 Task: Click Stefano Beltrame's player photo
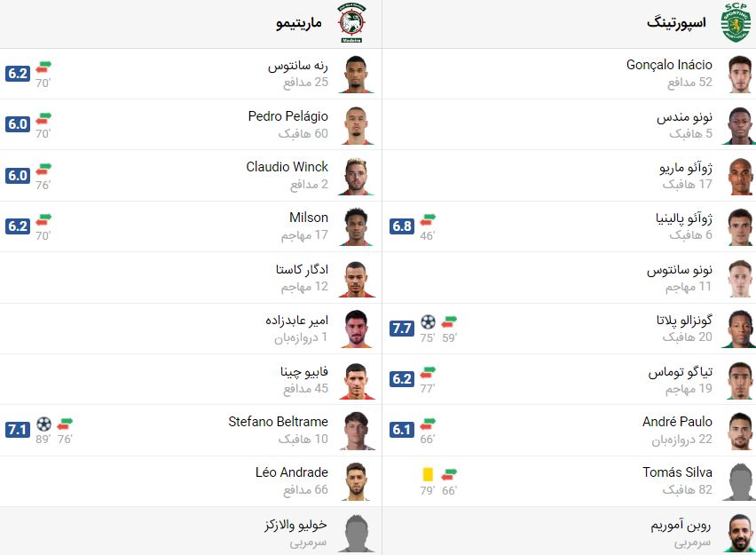(355, 431)
